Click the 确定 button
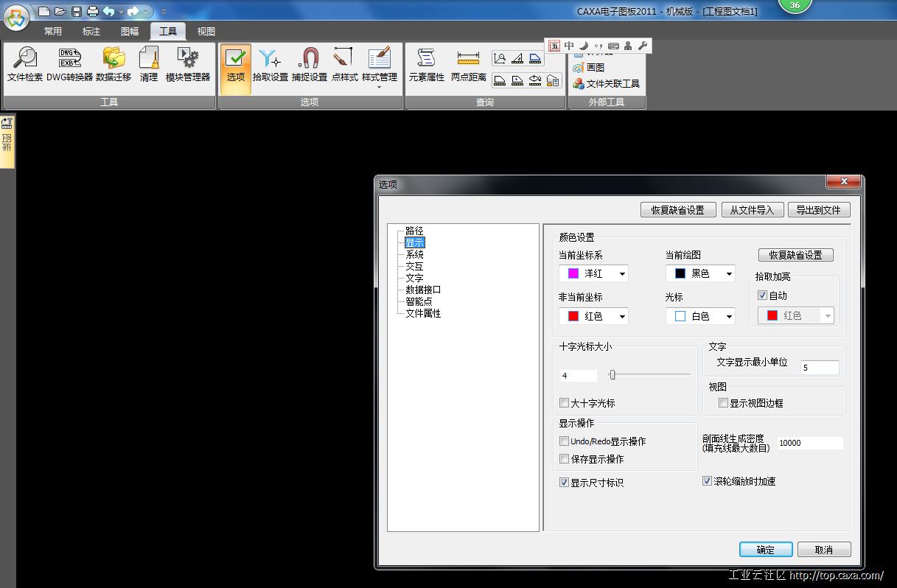Viewport: 897px width, 588px height. click(766, 550)
